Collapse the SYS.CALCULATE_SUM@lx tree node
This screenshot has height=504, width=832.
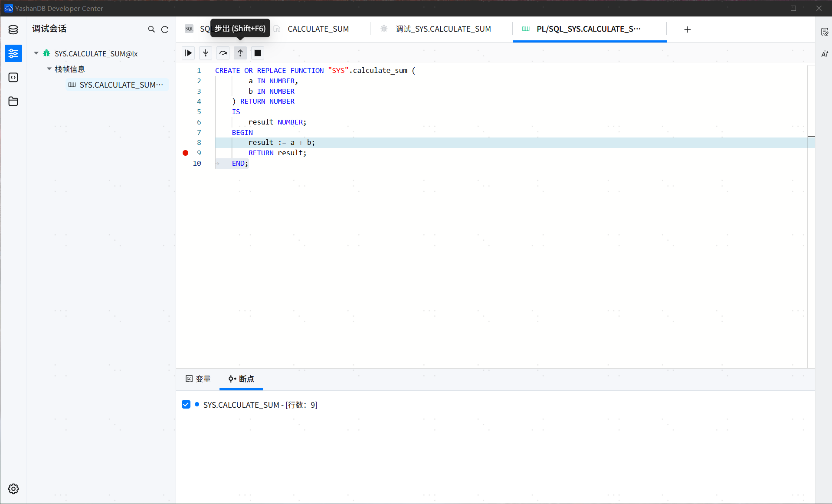point(36,53)
